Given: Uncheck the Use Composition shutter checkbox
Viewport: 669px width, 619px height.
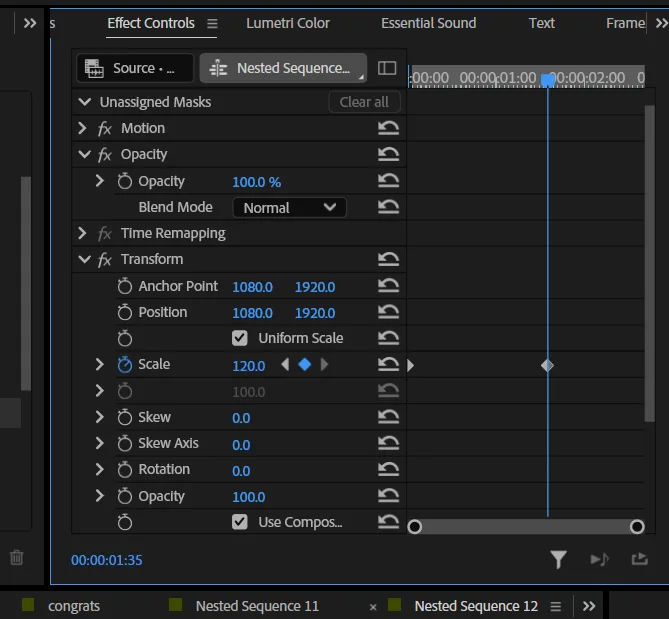Looking at the screenshot, I should coord(240,522).
